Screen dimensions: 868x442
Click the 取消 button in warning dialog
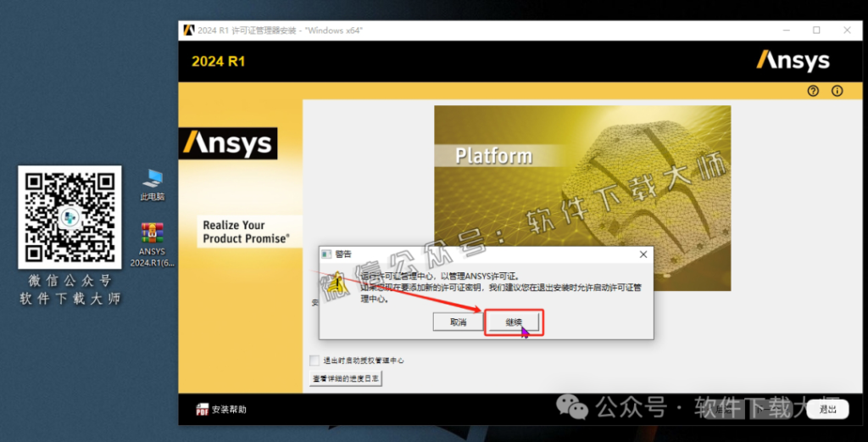pyautogui.click(x=459, y=322)
